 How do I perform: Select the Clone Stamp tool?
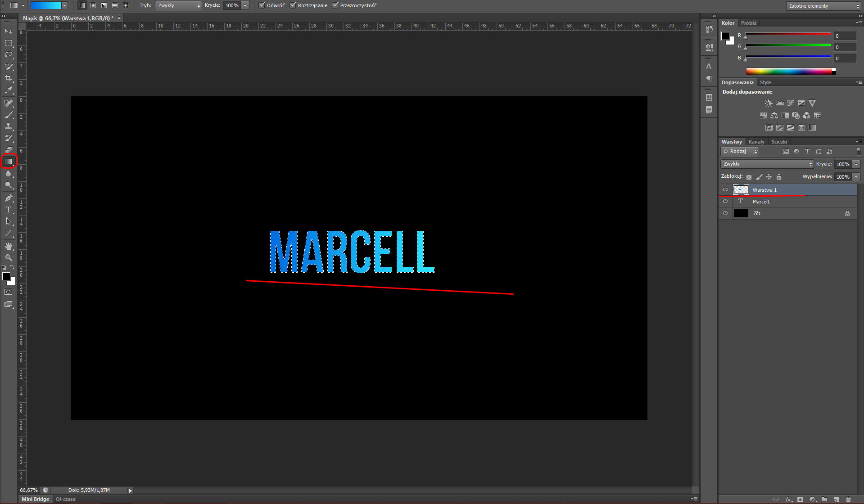[9, 126]
